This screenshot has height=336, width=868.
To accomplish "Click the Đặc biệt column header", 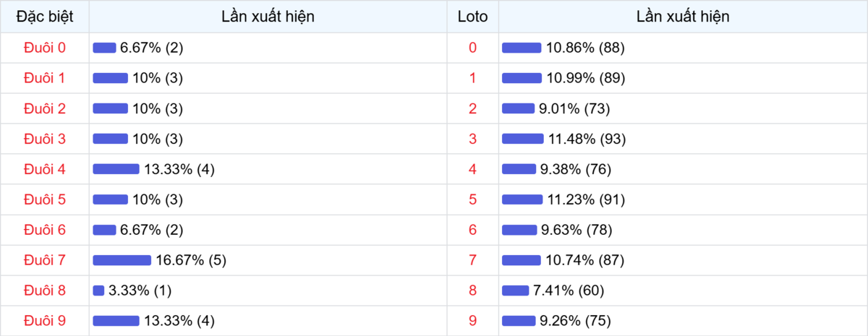I will 45,17.
